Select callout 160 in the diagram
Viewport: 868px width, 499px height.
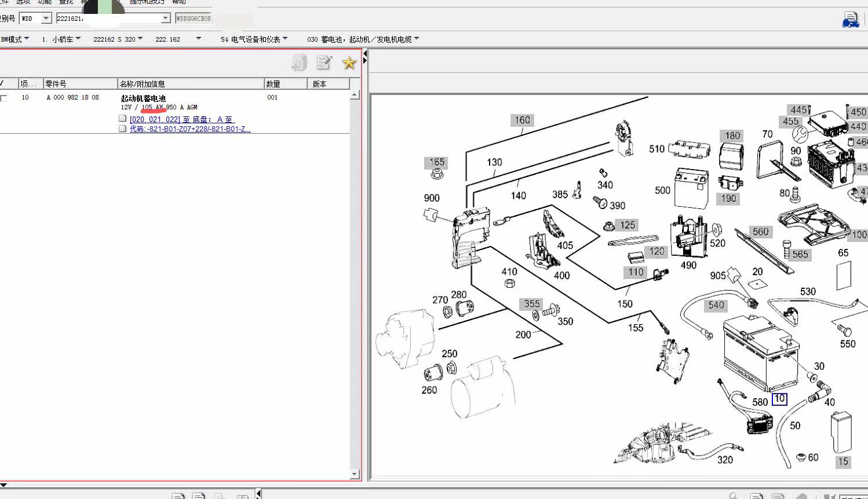[522, 120]
